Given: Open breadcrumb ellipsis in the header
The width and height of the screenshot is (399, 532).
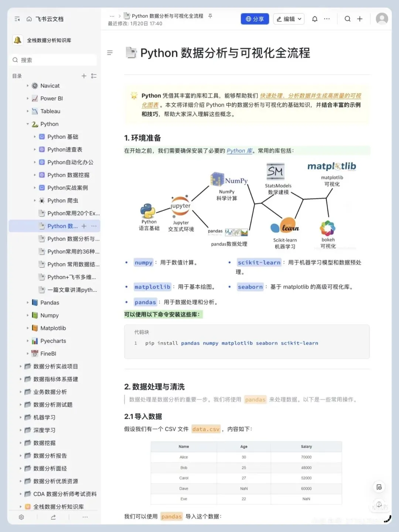Looking at the screenshot, I should click(112, 16).
